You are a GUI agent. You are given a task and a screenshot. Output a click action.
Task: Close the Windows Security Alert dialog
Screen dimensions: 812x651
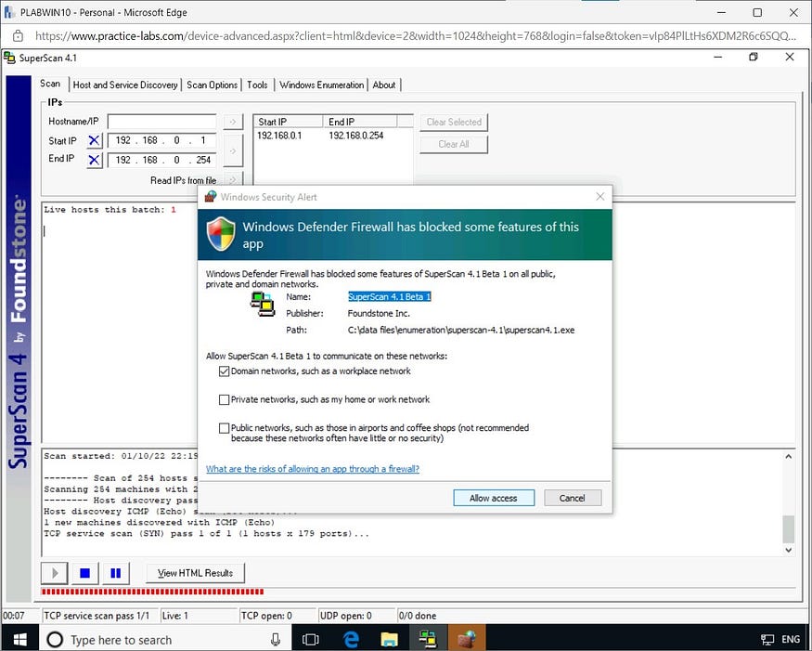tap(600, 197)
